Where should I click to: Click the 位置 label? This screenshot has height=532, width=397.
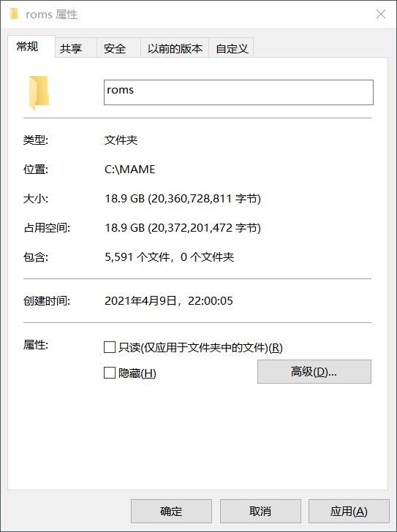(x=36, y=169)
